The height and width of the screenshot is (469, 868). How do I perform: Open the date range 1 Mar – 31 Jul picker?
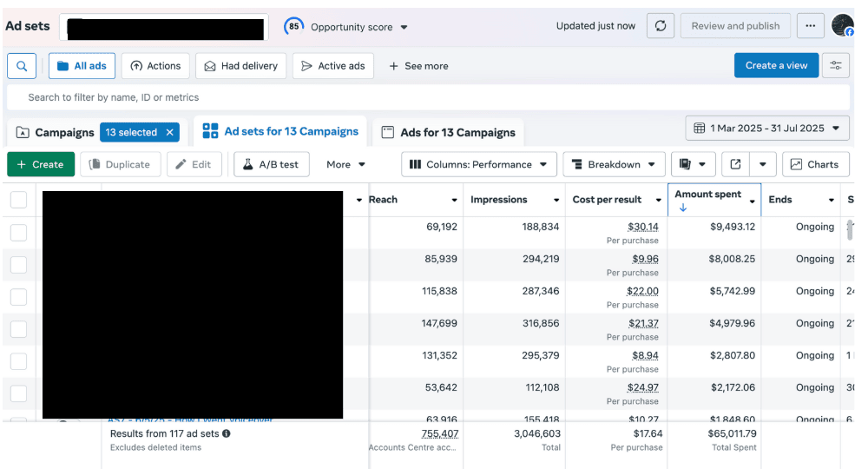click(767, 129)
